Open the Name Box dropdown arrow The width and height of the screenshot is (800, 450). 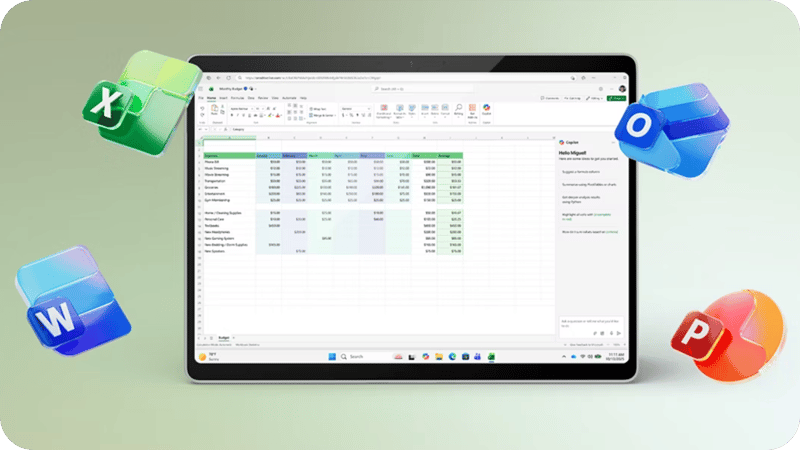[x=206, y=129]
